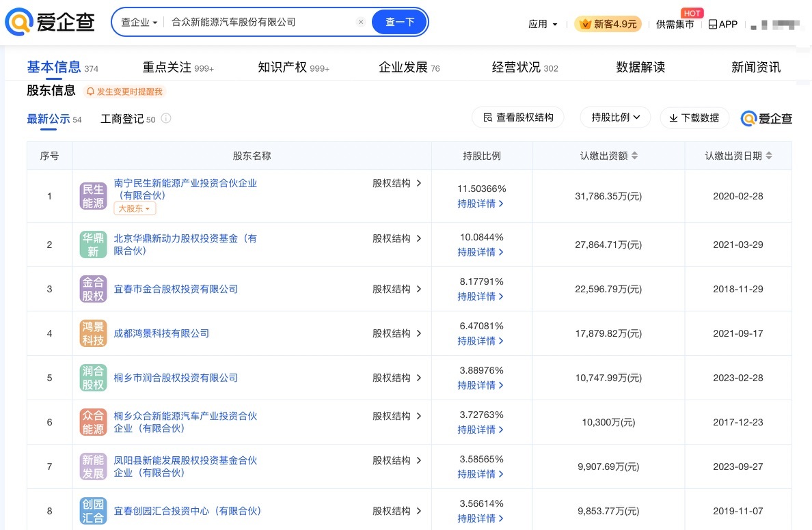Switch to 企业发展 tab
Screen dimensions: 812x530
(409, 68)
